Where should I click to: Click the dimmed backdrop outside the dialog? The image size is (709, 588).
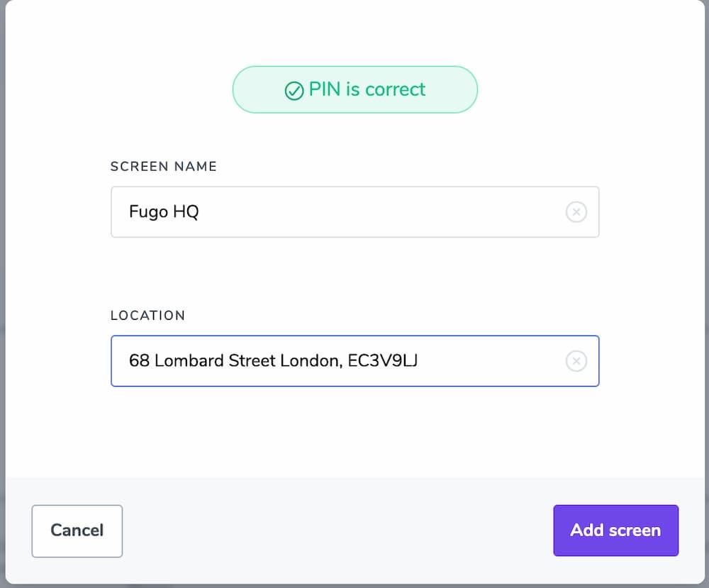pos(2,284)
